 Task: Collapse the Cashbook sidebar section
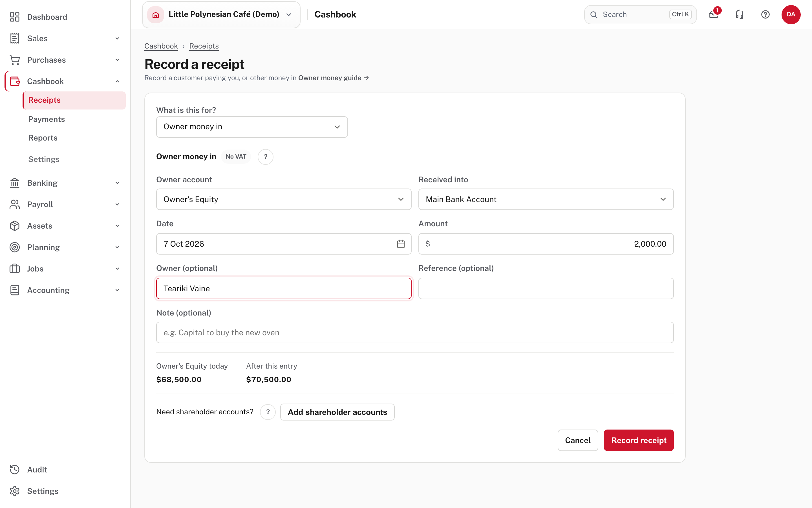point(117,81)
